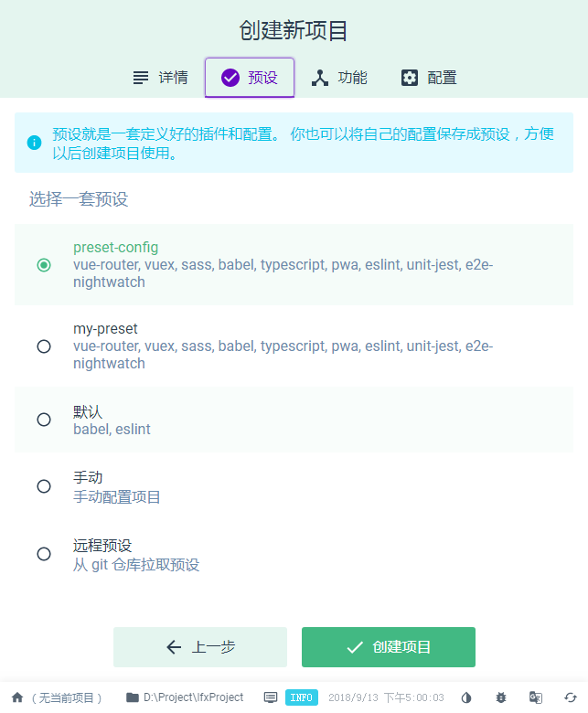Go to the 配置 tab
588x713 pixels.
429,78
